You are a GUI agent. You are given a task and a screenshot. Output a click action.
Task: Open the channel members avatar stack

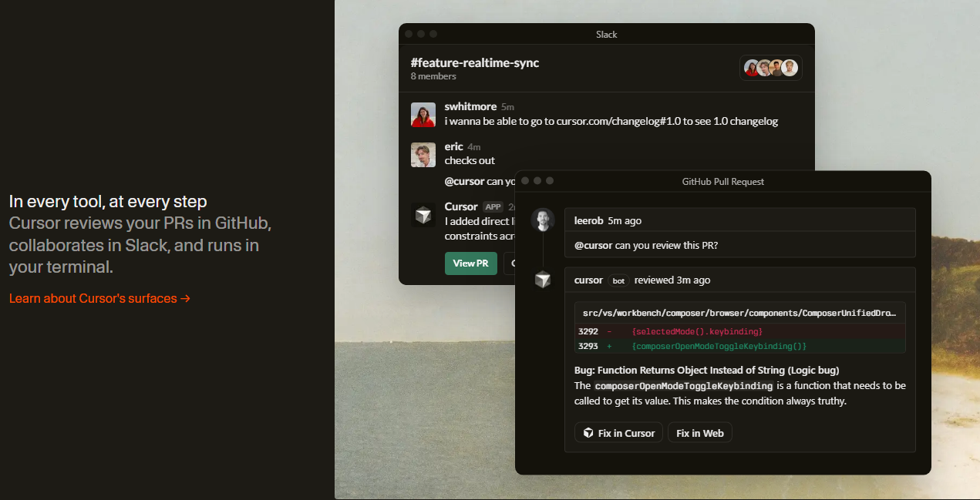coord(770,68)
